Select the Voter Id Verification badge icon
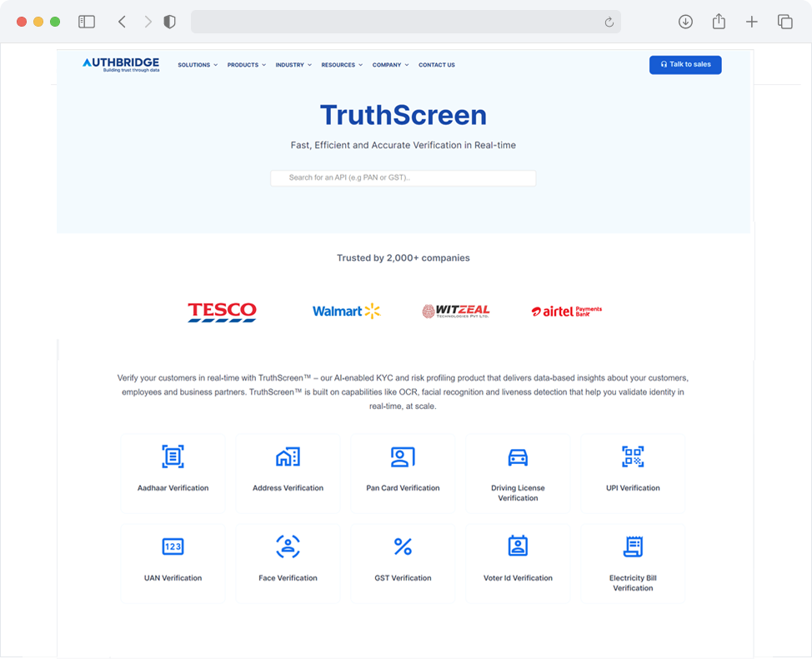The image size is (812, 659). (518, 547)
